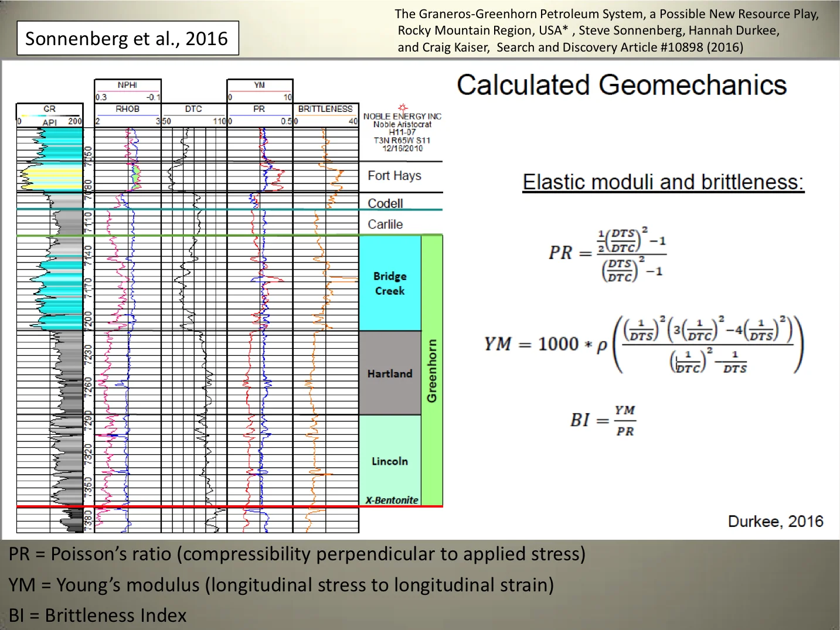Click the 'X-Bentonite' marker label
This screenshot has width=840, height=630.
(392, 500)
